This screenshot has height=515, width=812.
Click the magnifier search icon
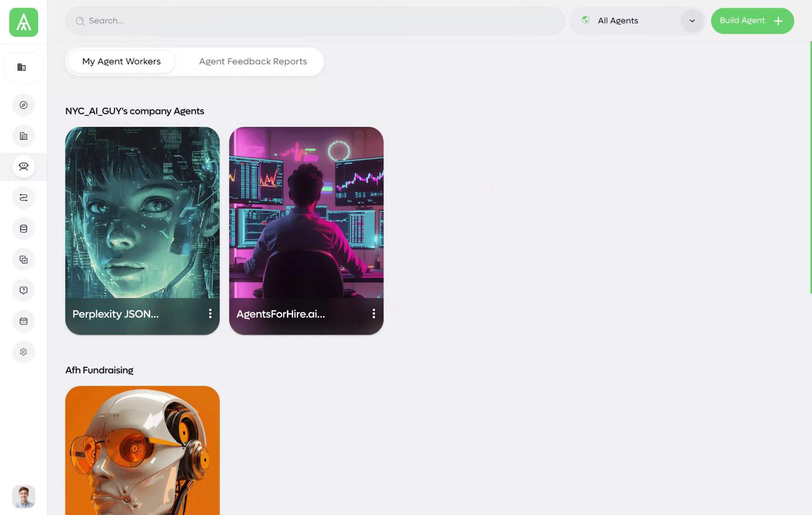coord(80,21)
